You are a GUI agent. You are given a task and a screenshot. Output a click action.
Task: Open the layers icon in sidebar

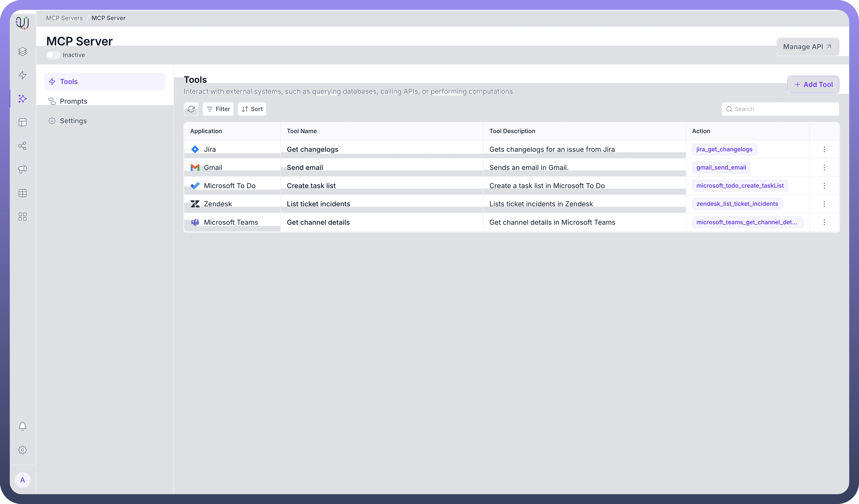point(23,52)
